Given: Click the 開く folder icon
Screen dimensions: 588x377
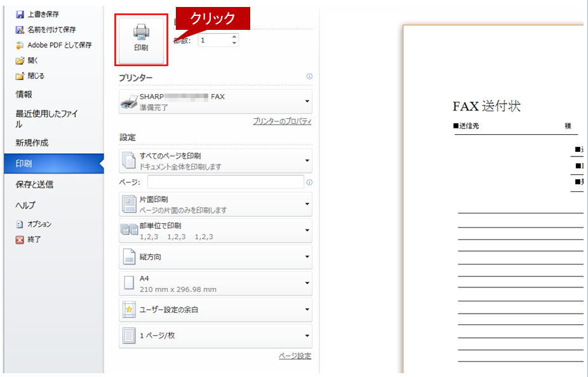Looking at the screenshot, I should pos(20,60).
